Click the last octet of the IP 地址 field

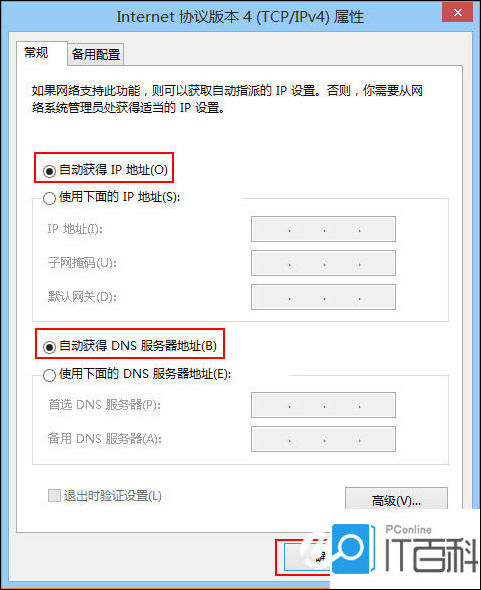pos(376,229)
